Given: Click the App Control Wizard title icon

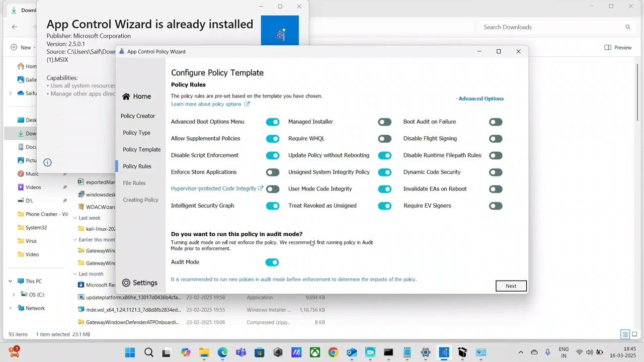Looking at the screenshot, I should click(x=121, y=51).
